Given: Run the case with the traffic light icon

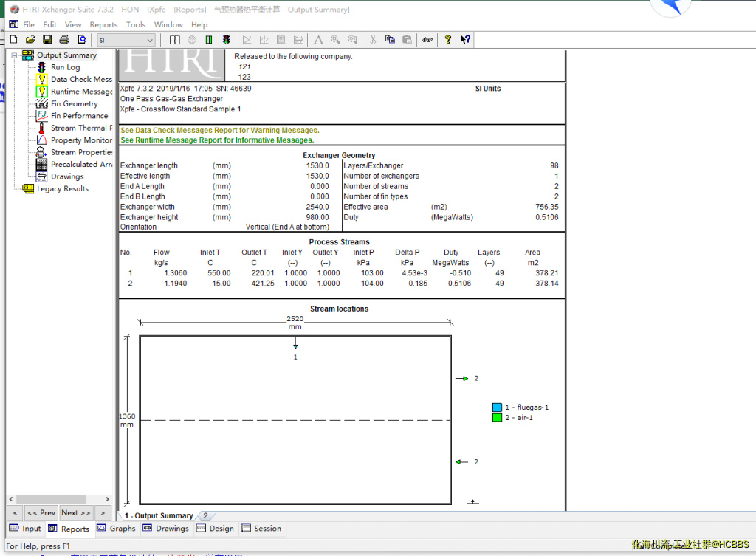Looking at the screenshot, I should pos(226,40).
